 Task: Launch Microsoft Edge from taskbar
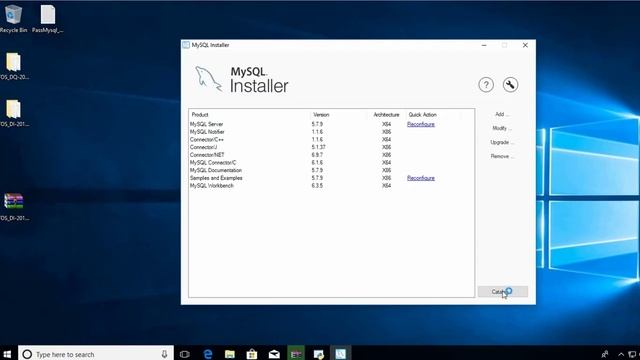point(208,354)
